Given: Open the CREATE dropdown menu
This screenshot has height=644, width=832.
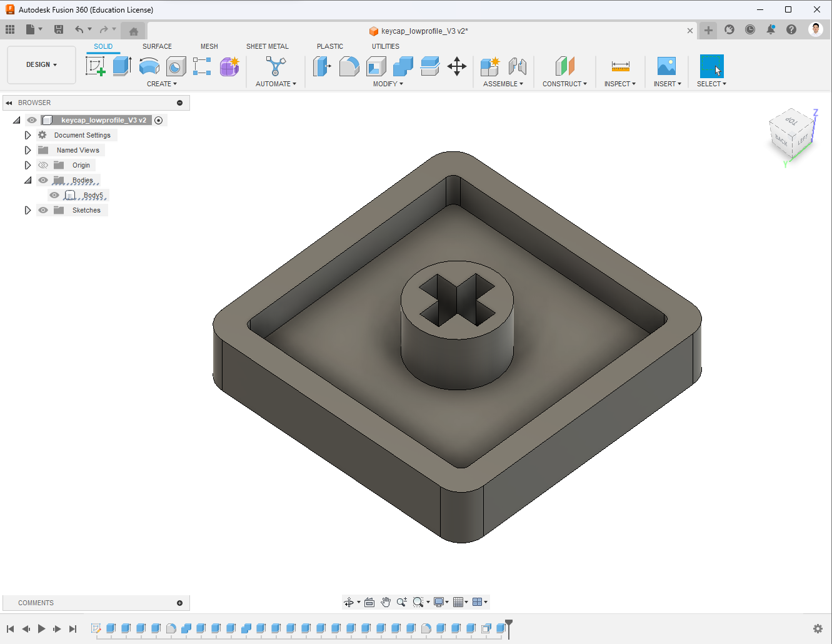Looking at the screenshot, I should (x=162, y=84).
